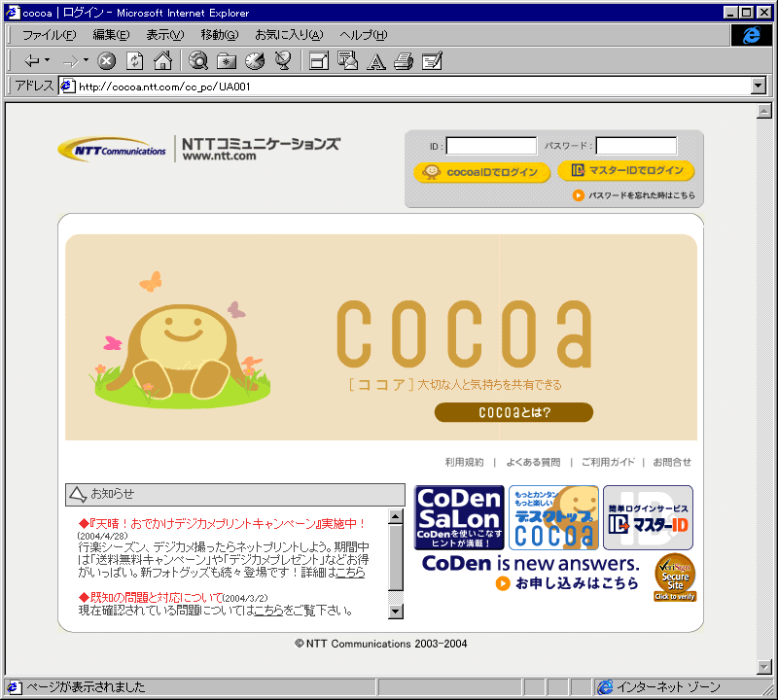
Task: Click the こちら link after 詳細は
Action: tap(350, 573)
